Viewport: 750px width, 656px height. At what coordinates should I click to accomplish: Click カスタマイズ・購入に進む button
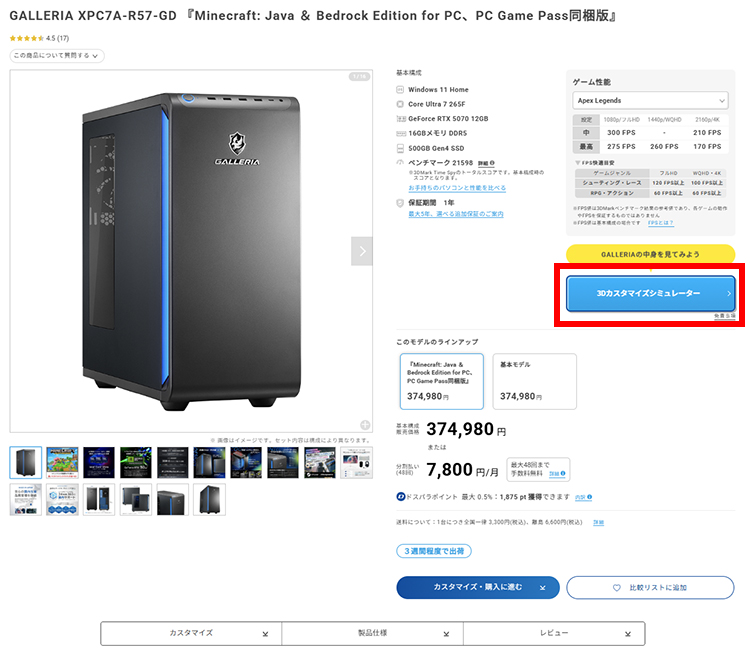pyautogui.click(x=477, y=587)
